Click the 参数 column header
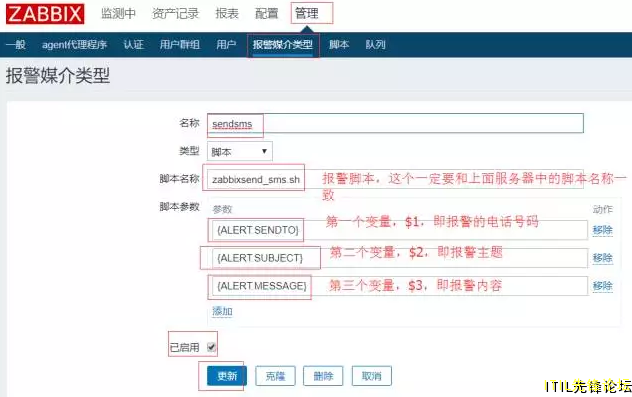The image size is (632, 397). coord(222,209)
